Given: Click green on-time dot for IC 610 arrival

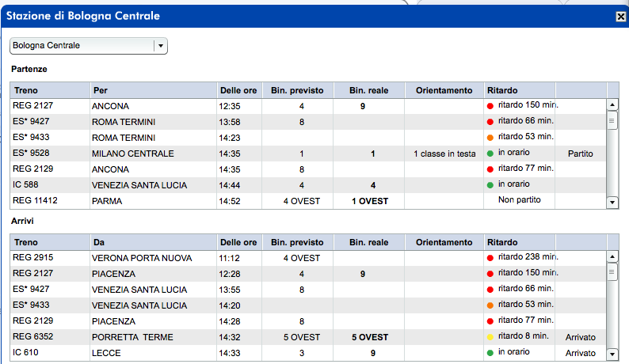Looking at the screenshot, I should 491,353.
